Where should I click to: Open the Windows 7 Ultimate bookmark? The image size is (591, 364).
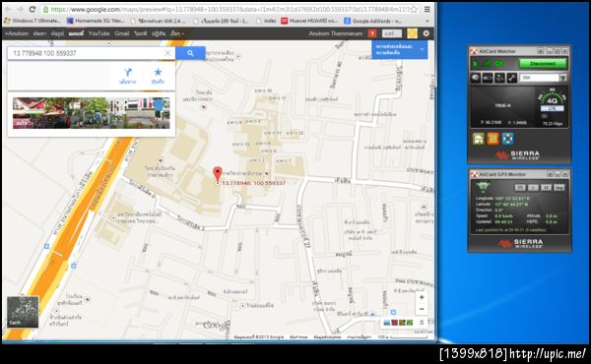pyautogui.click(x=33, y=21)
